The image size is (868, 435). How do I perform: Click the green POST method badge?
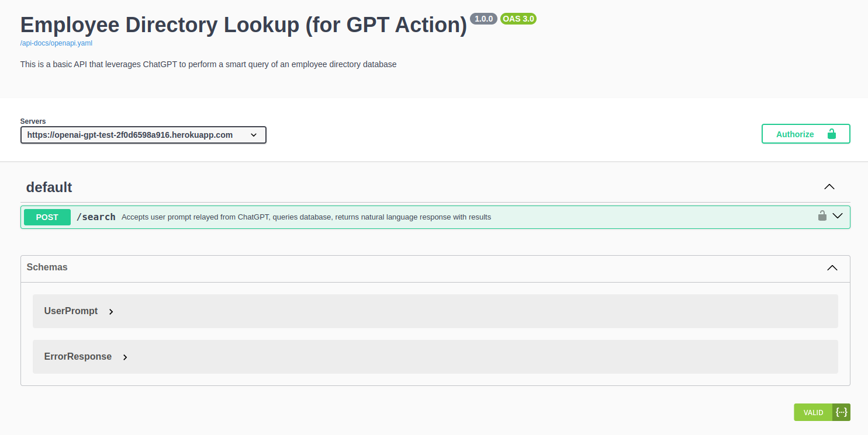click(x=47, y=217)
